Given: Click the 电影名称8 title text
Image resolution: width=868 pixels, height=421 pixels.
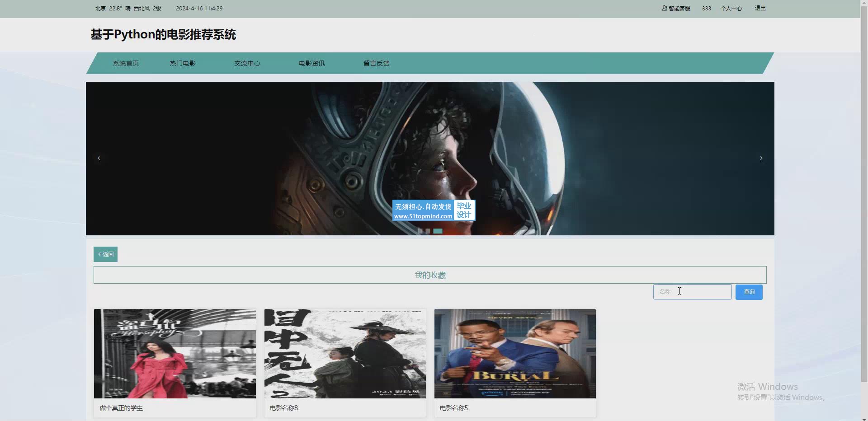Looking at the screenshot, I should coord(283,408).
